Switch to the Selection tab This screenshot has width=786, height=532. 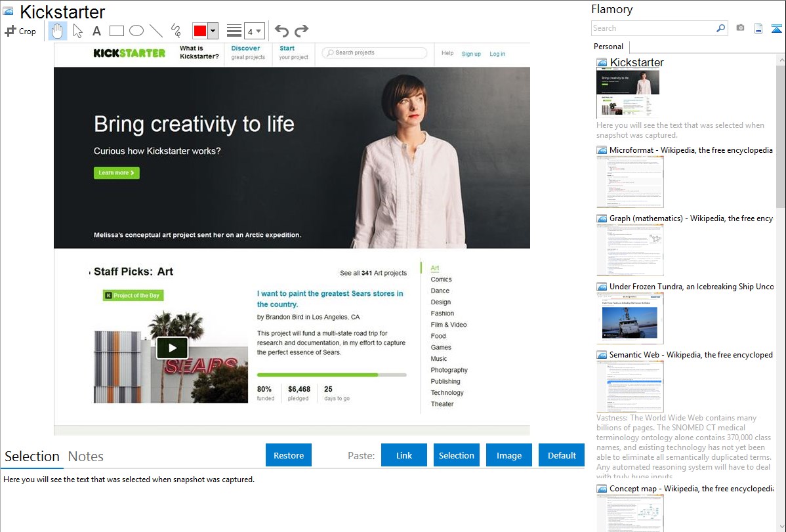pos(32,457)
